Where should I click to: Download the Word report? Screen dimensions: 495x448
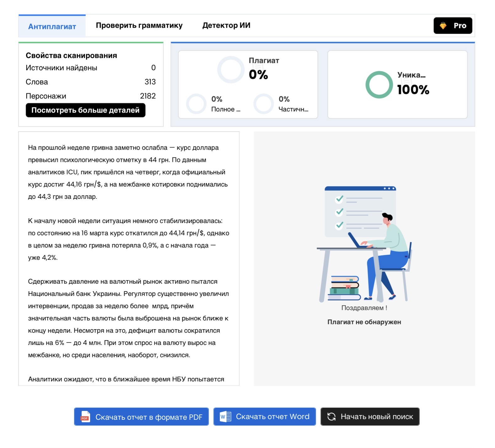[x=265, y=417]
